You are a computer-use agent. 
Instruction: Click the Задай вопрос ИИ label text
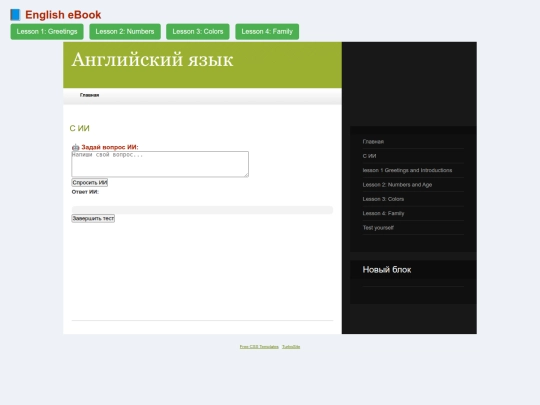coord(110,147)
